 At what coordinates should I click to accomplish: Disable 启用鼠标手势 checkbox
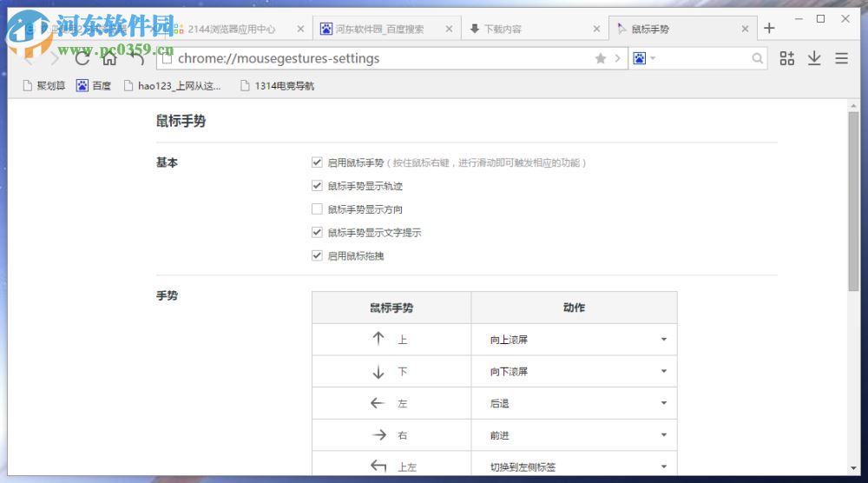[x=317, y=162]
